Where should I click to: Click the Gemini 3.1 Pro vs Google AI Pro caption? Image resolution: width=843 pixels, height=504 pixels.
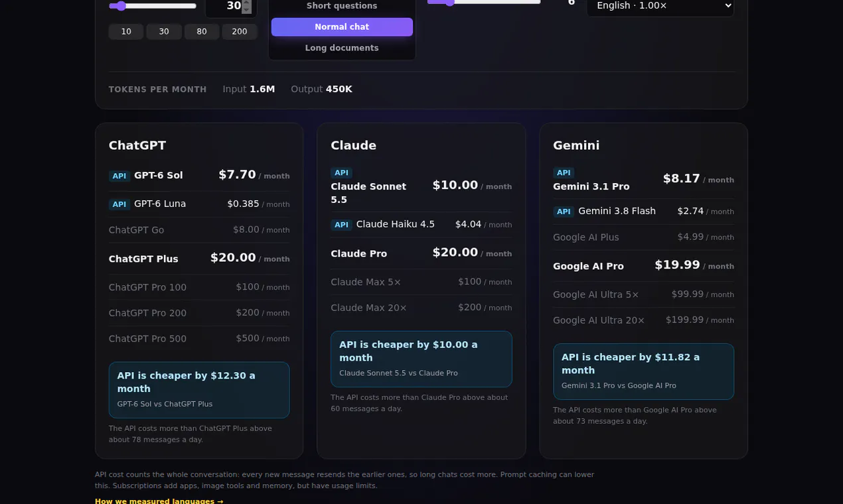click(619, 386)
